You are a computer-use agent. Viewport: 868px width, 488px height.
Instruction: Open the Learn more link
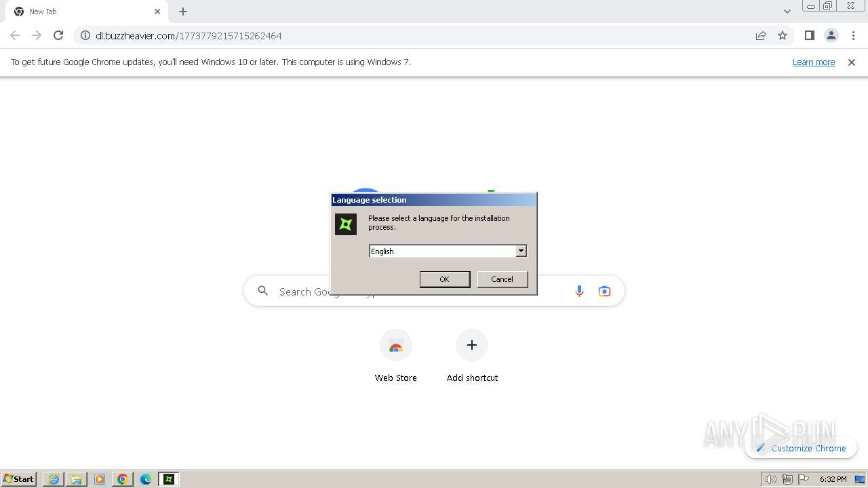[814, 62]
